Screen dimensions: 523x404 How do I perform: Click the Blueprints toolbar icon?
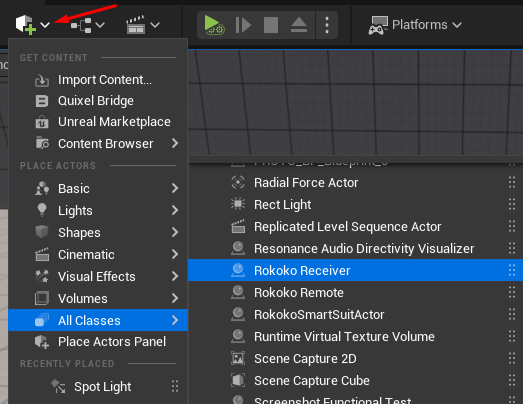pyautogui.click(x=81, y=25)
